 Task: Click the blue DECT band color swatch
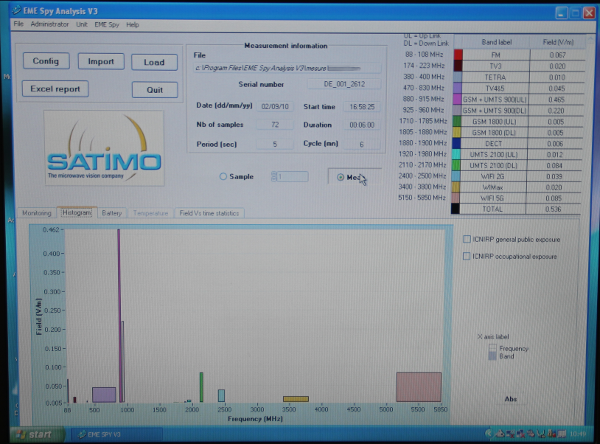[458, 143]
